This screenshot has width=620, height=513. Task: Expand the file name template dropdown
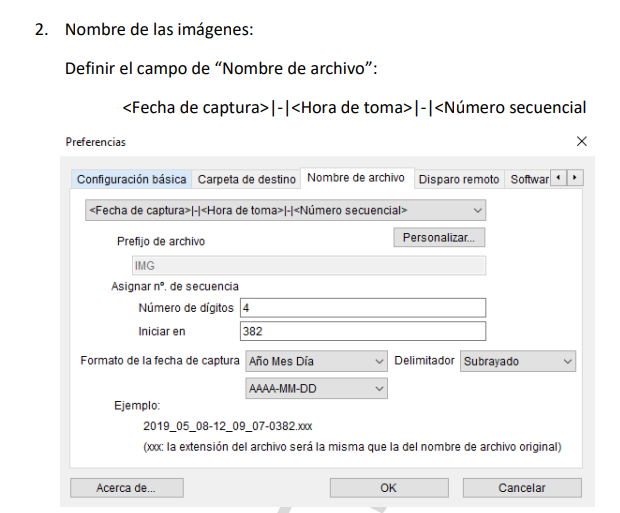pyautogui.click(x=285, y=211)
